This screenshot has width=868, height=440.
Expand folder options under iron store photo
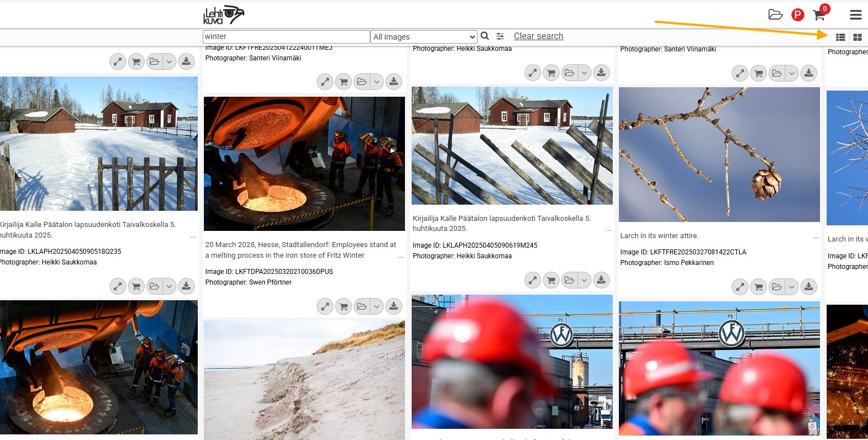coord(377,306)
